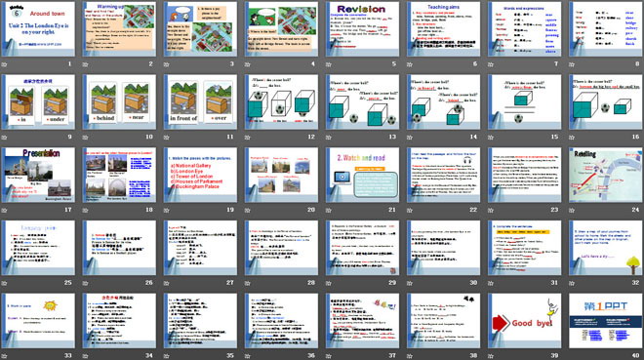Select the 'Words and expressions' slide 7

point(525,29)
